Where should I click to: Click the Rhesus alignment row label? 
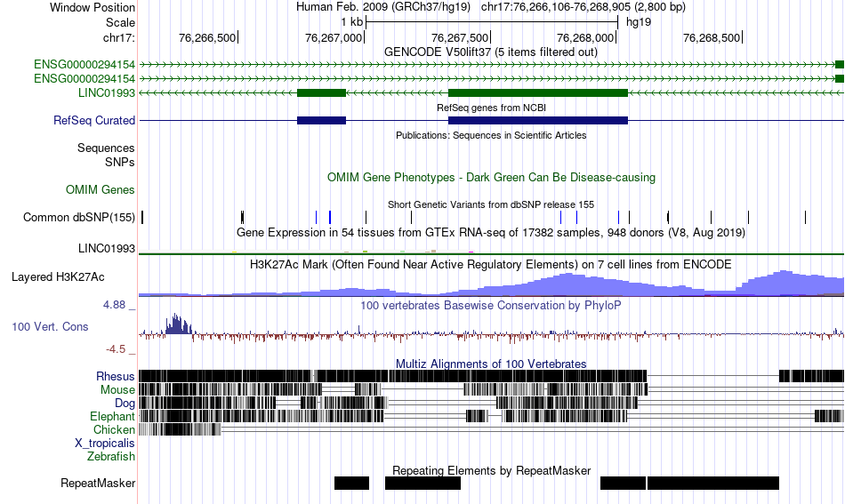pos(116,376)
